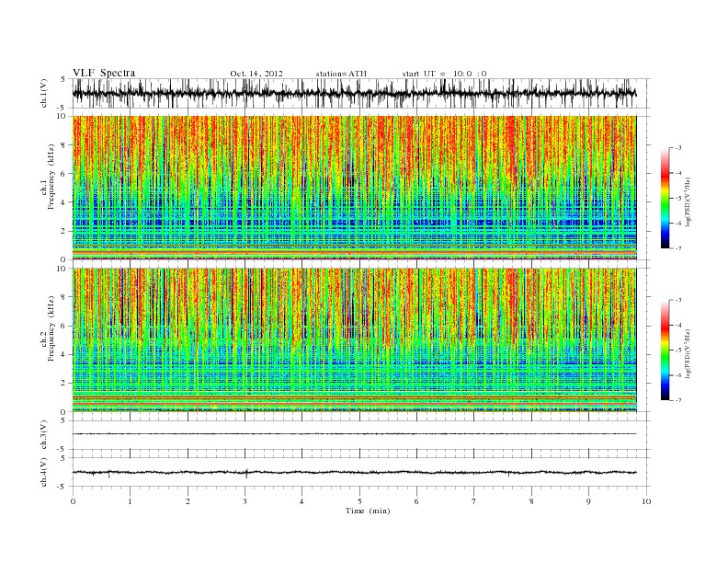Select the "start UT = 10:0 :0" text
The height and width of the screenshot is (563, 728).
pyautogui.click(x=444, y=74)
